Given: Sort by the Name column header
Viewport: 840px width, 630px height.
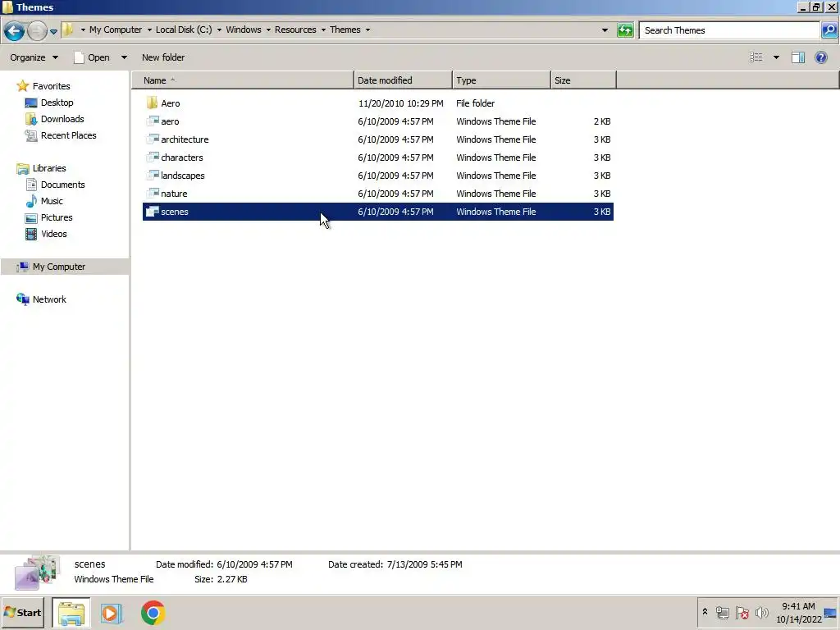Looking at the screenshot, I should [243, 80].
